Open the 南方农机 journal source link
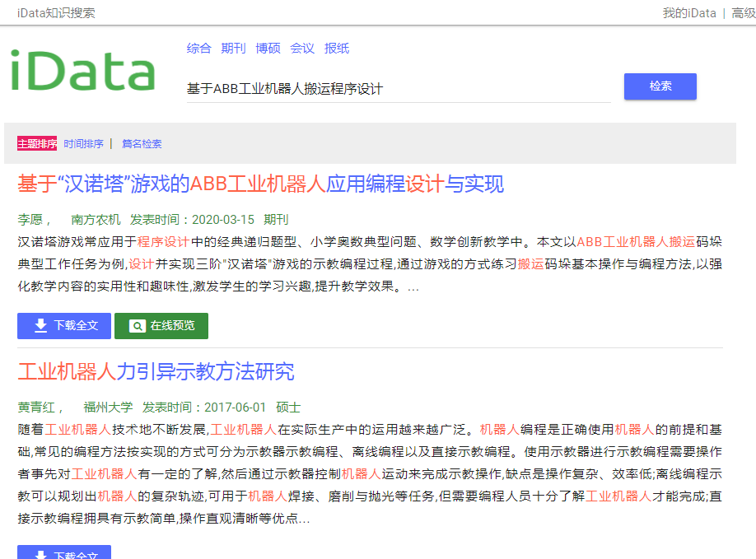The height and width of the screenshot is (559, 756). (x=96, y=220)
